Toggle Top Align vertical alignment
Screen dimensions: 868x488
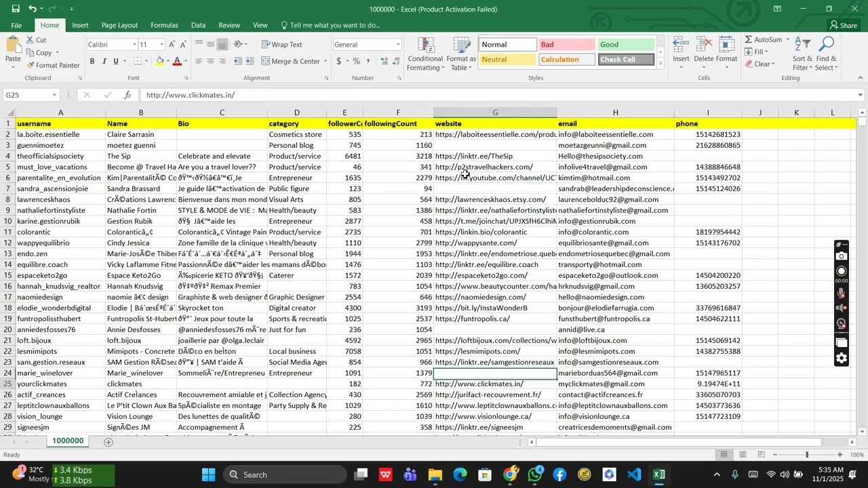pyautogui.click(x=199, y=45)
